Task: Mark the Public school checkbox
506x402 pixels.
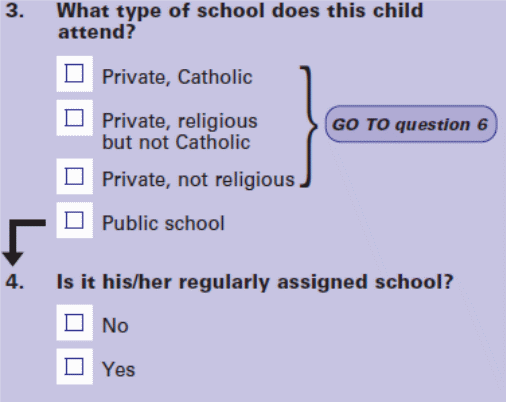Action: 74,220
